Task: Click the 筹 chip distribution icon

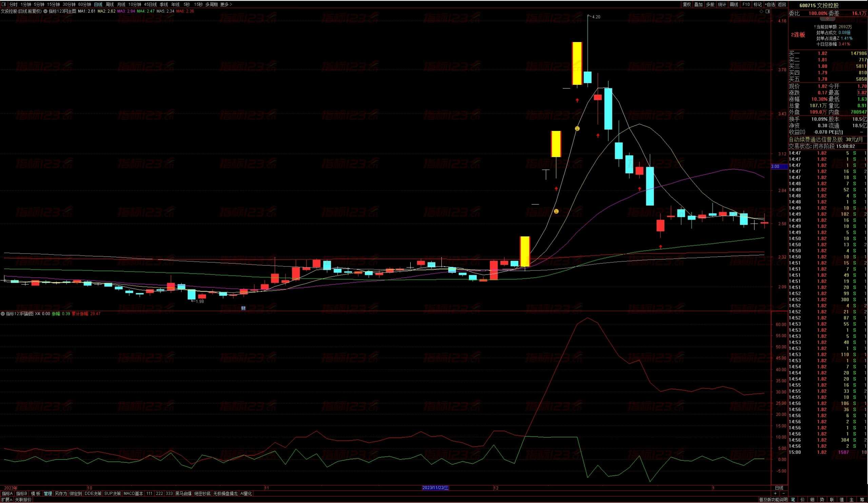Action: (x=862, y=500)
